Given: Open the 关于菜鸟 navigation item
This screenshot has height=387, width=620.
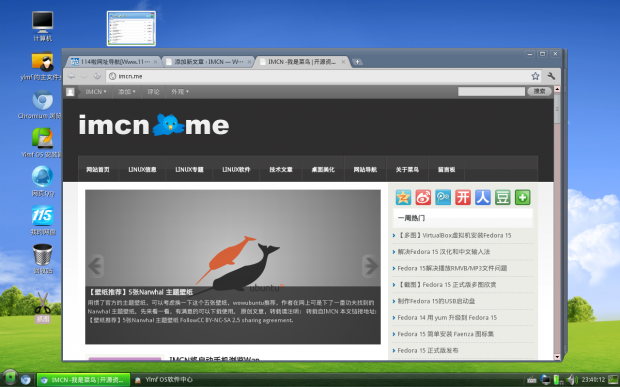Looking at the screenshot, I should (x=407, y=170).
